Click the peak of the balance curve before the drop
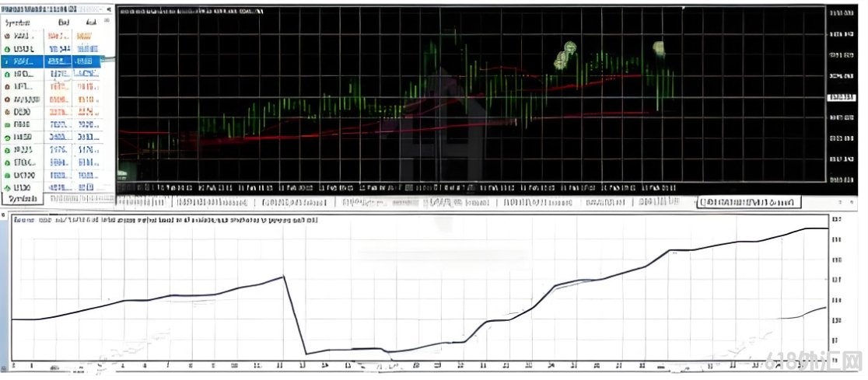 (283, 275)
